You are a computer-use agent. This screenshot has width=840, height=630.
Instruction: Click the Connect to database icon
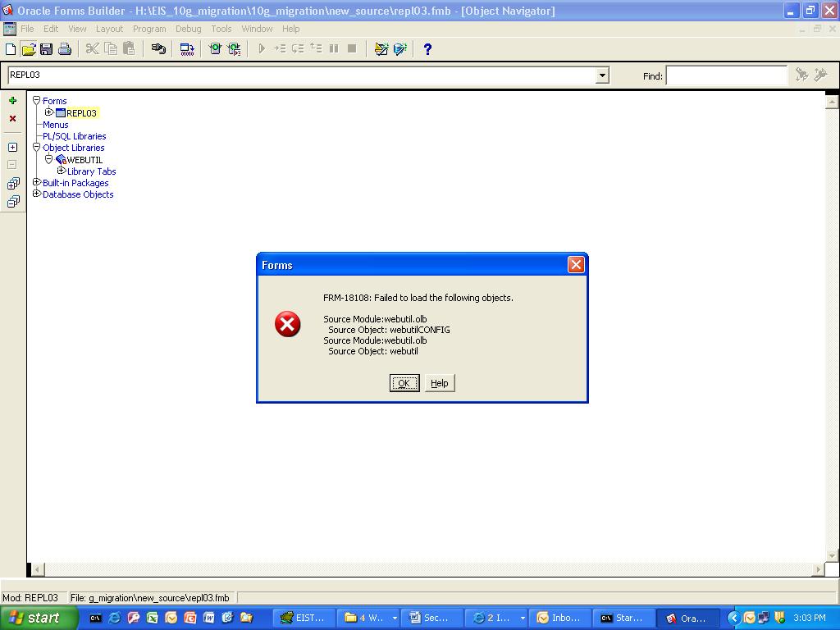(x=158, y=49)
